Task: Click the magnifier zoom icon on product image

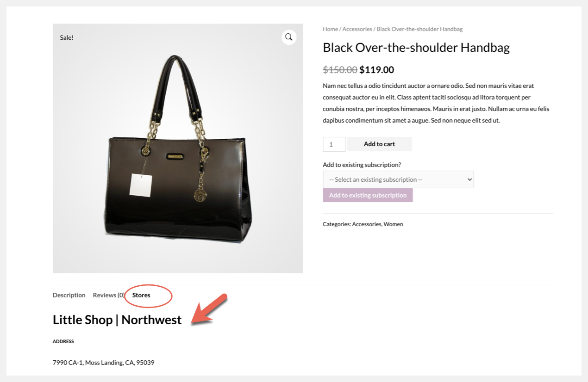Action: point(288,37)
